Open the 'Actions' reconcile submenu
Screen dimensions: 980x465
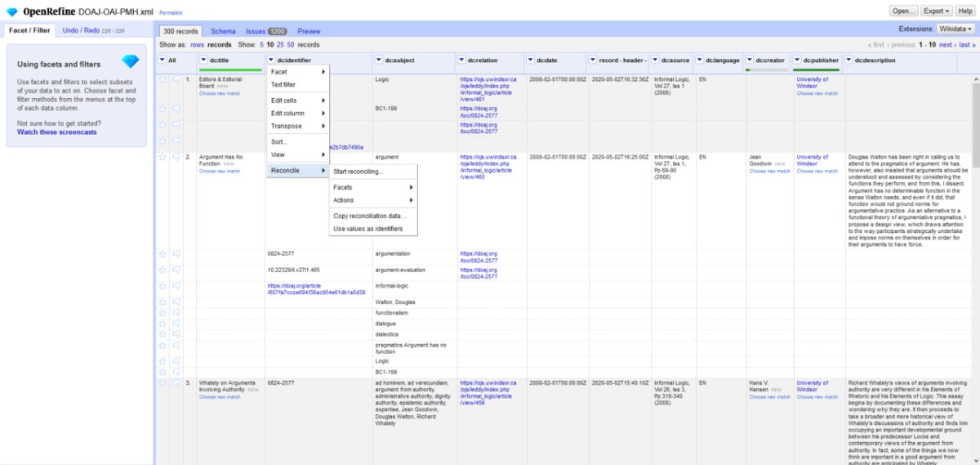tap(372, 200)
